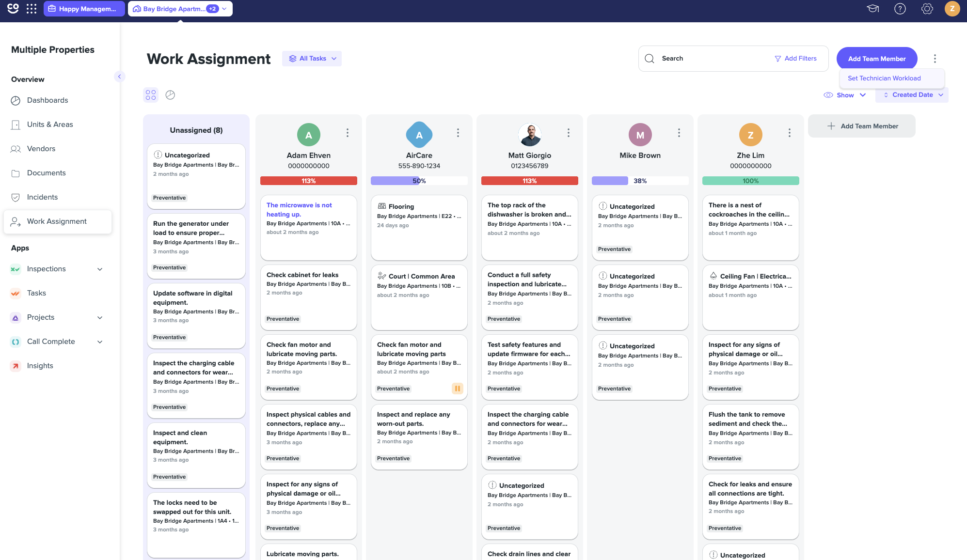Viewport: 967px width, 560px height.
Task: Open the Flush the tank task card
Action: point(751,436)
